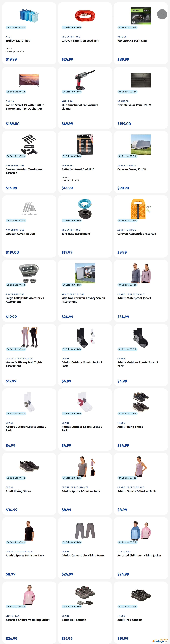
Task: Open Large Collapsible Accessories Assortment image
Action: pyautogui.click(x=29, y=273)
